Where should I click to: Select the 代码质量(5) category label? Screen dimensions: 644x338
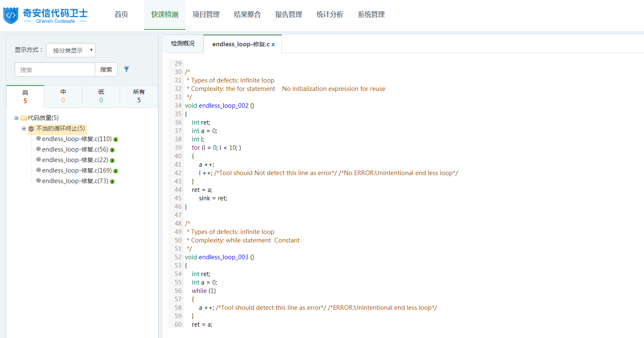coord(43,118)
